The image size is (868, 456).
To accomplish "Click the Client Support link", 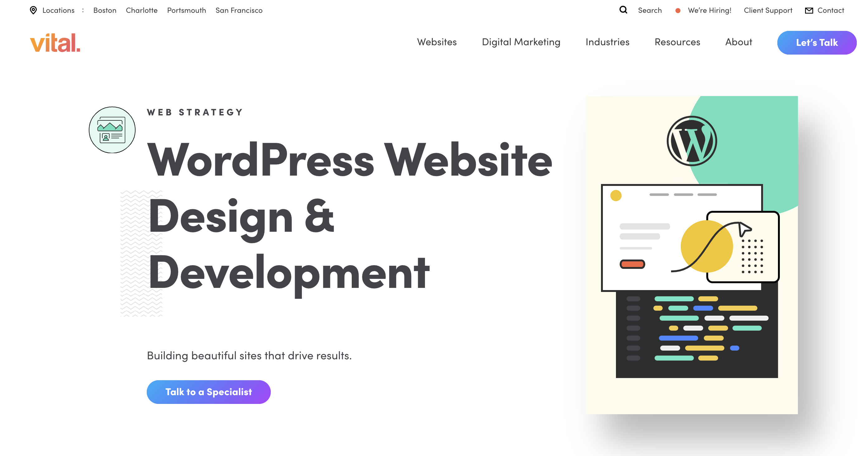I will (768, 9).
